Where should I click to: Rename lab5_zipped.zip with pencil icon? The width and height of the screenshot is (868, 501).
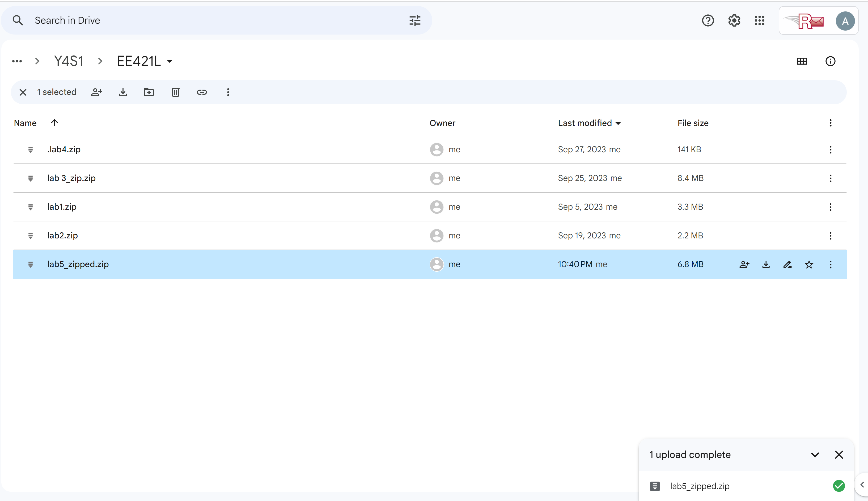tap(787, 264)
